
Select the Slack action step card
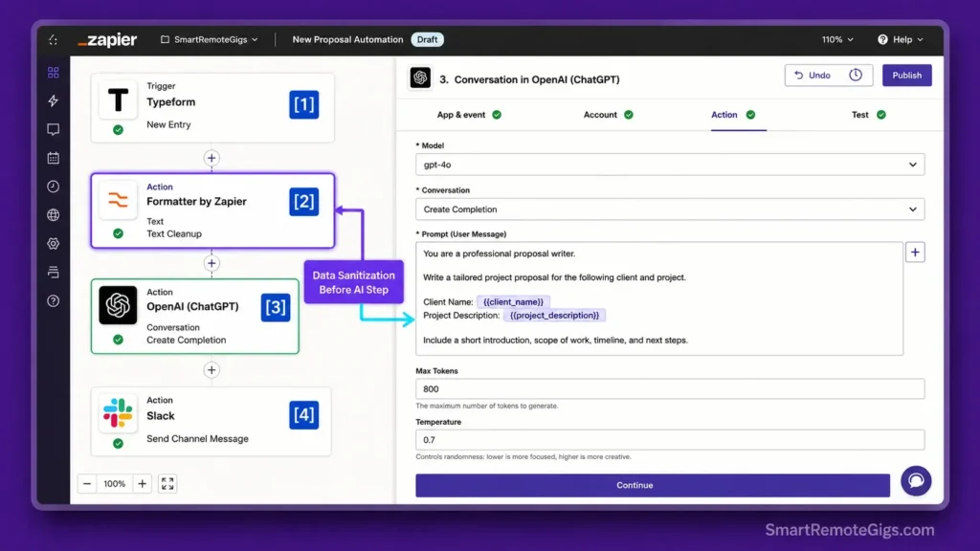tap(212, 421)
